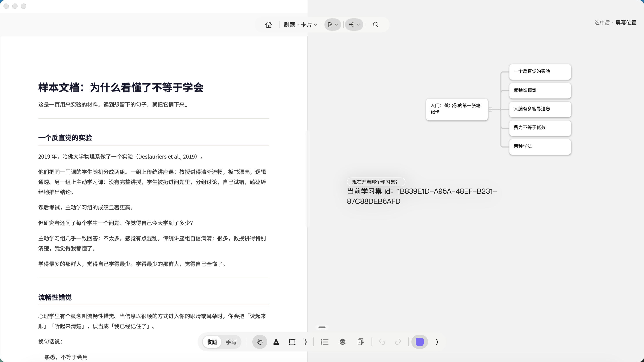This screenshot has height=362, width=644.
Task: Collapse branches via the root node circle handle
Action: click(490, 109)
